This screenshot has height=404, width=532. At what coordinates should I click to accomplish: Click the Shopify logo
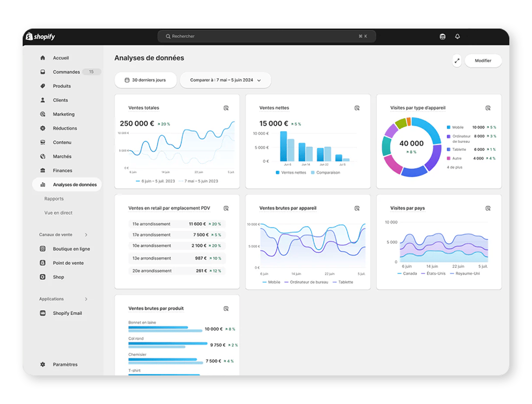39,36
